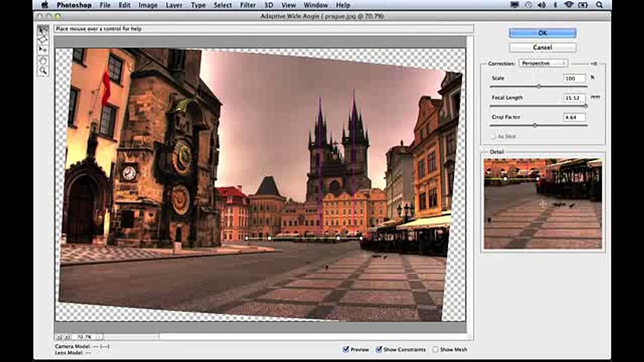Open the panel flyout menu next to Correction
This screenshot has height=362, width=644.
pos(594,63)
